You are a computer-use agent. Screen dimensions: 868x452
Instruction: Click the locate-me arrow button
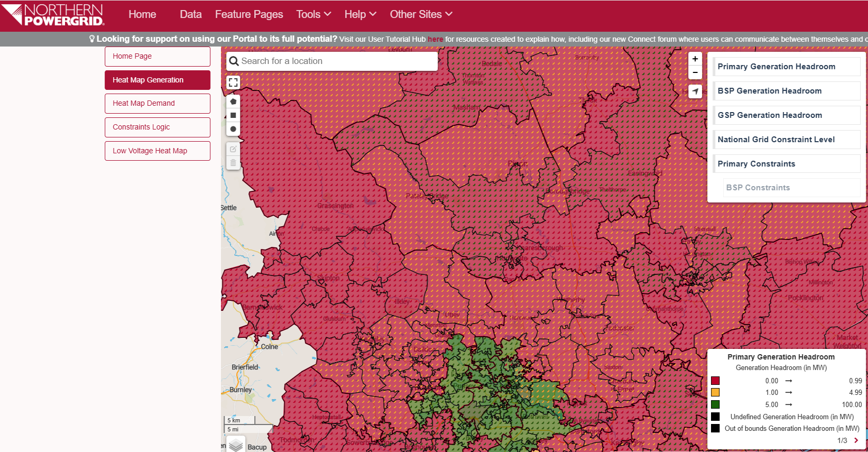[695, 91]
